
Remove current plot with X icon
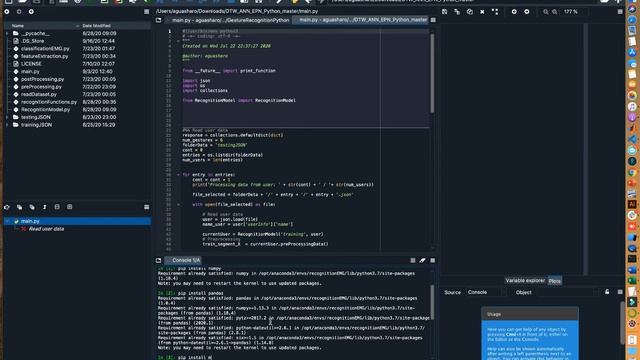[482, 12]
